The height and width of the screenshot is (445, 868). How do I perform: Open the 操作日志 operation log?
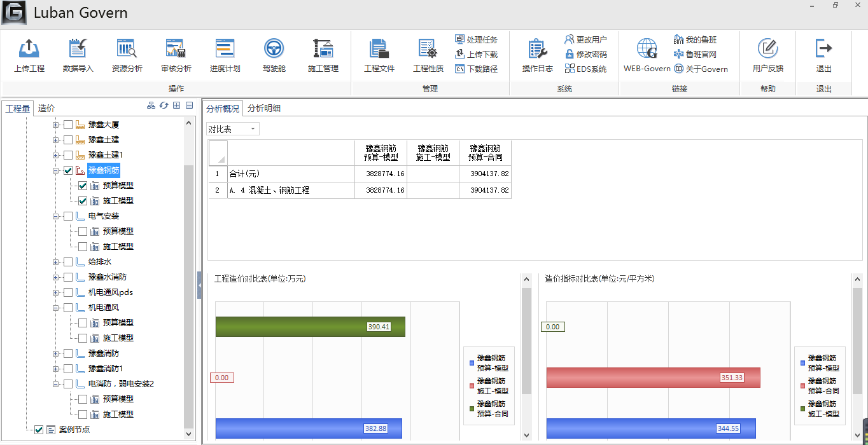pyautogui.click(x=538, y=55)
